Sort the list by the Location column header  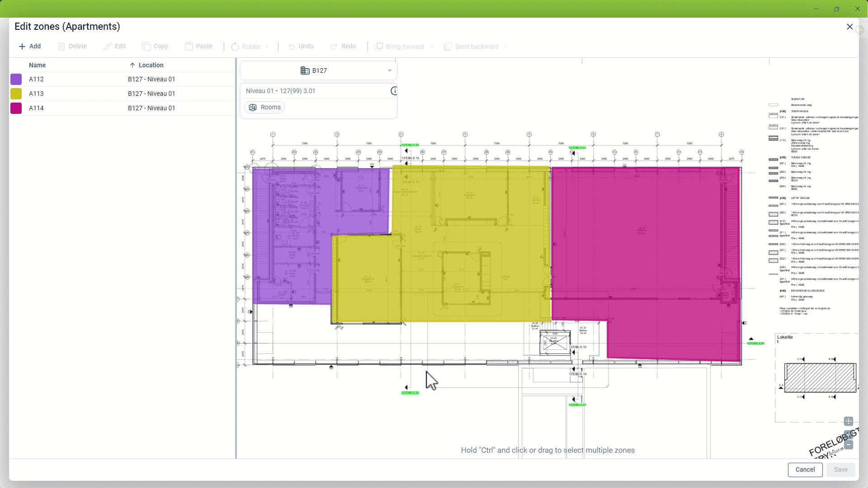151,65
